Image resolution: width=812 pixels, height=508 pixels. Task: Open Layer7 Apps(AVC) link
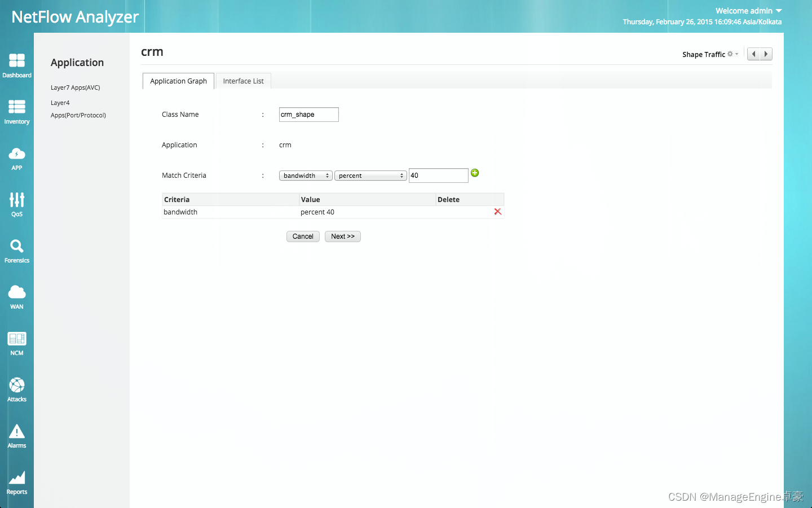click(76, 87)
